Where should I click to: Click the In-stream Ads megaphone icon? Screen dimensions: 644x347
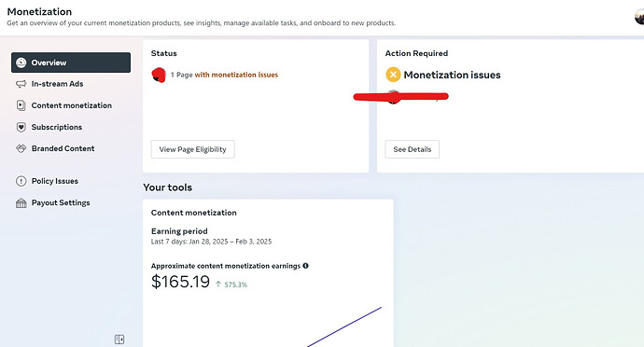(21, 84)
